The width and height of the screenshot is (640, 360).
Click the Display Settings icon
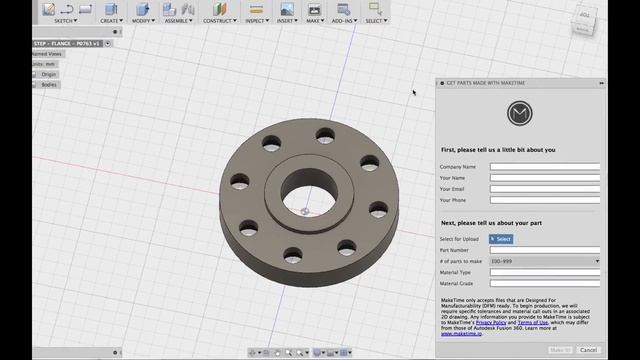coord(317,353)
